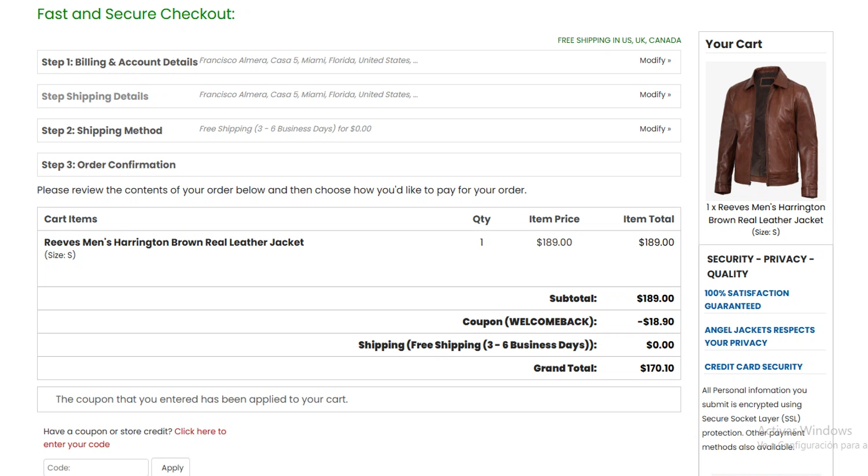Click 'Click here to enter your code' link
The image size is (868, 476).
coord(135,438)
